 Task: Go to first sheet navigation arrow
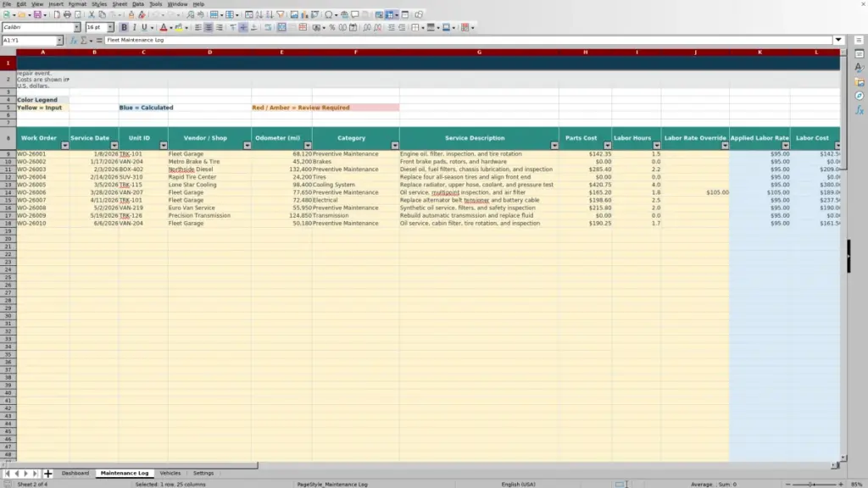pyautogui.click(x=7, y=474)
